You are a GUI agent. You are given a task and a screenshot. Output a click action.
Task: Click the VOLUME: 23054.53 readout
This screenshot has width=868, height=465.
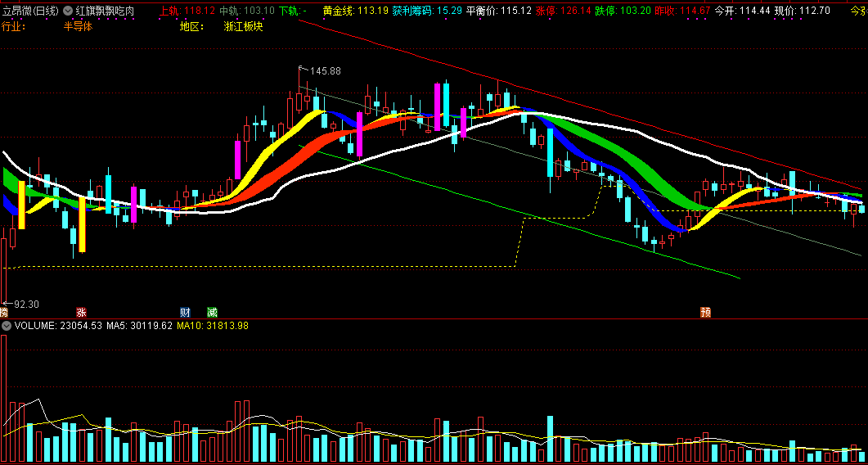pyautogui.click(x=58, y=326)
